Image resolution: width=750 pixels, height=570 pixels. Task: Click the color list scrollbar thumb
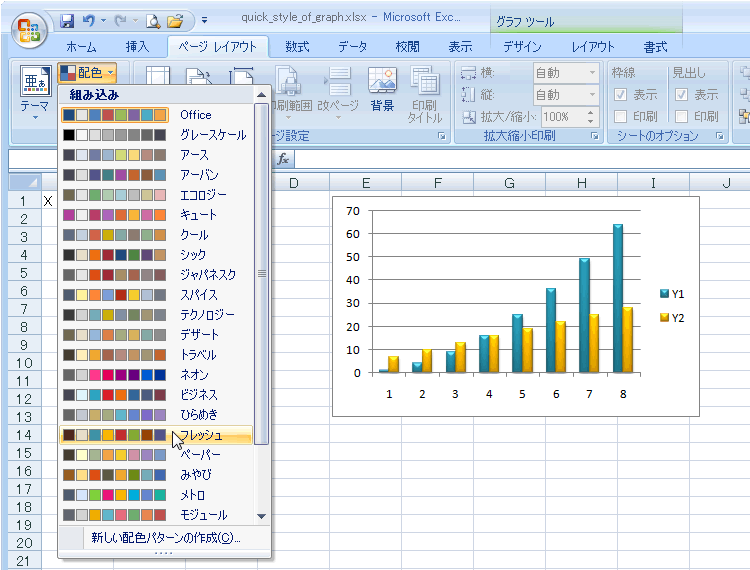261,274
